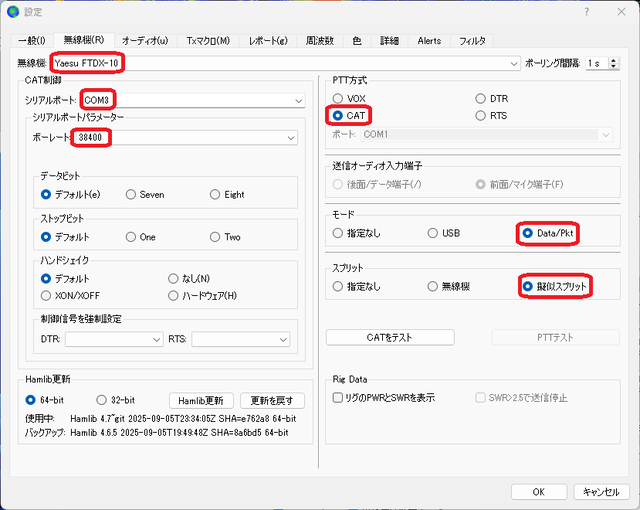Select VOX PTT method

pyautogui.click(x=349, y=99)
